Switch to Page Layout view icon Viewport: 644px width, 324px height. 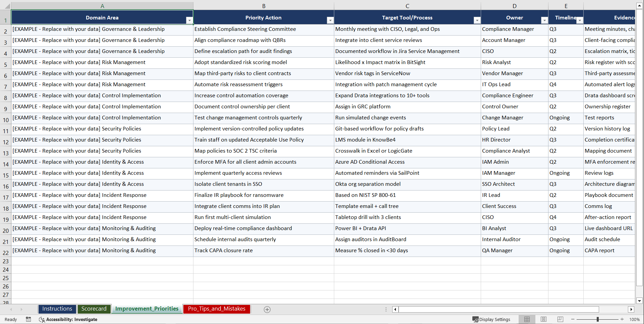coord(543,319)
